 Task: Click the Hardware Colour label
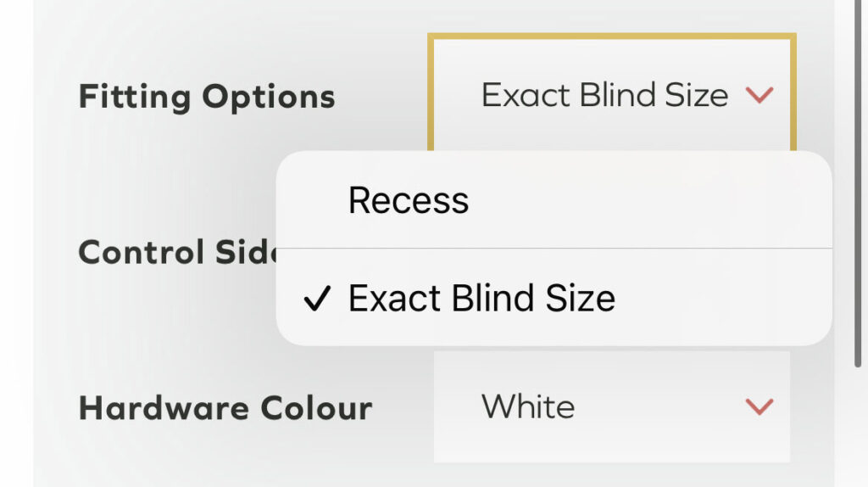tap(225, 408)
